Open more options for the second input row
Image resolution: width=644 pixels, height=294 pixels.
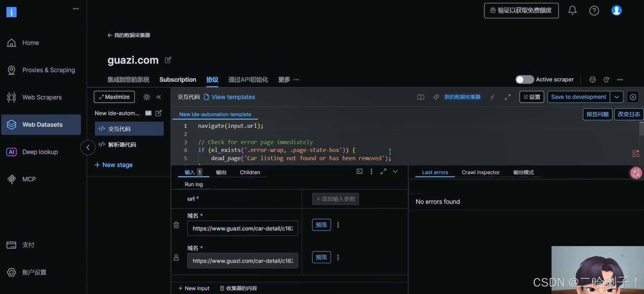click(338, 258)
